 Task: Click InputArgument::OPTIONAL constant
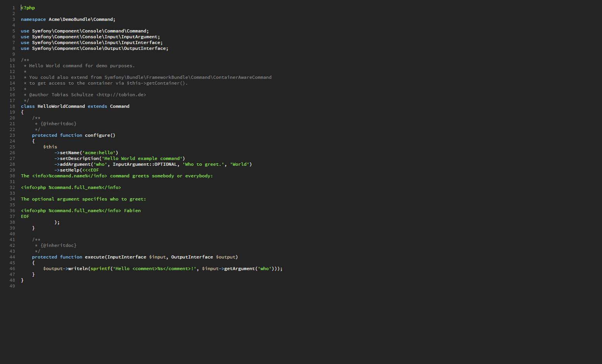[x=145, y=164]
